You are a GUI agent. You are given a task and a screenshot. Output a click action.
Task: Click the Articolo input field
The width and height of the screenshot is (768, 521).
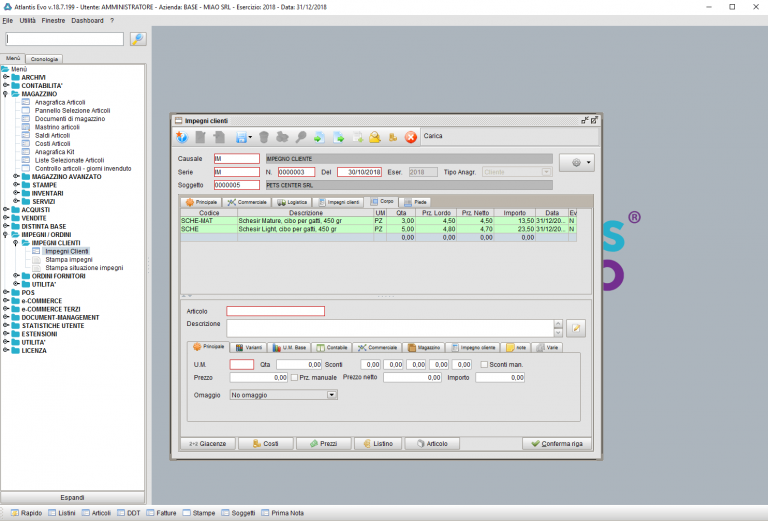(x=275, y=311)
